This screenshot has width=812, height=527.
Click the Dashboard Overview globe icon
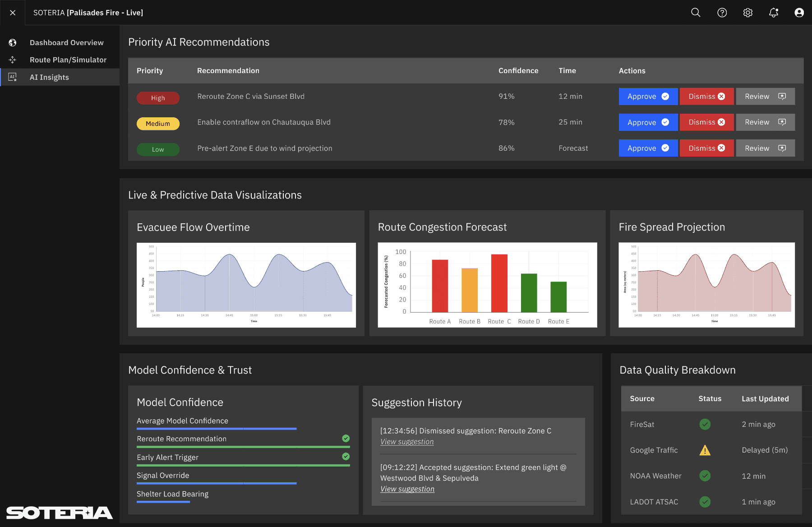(13, 42)
